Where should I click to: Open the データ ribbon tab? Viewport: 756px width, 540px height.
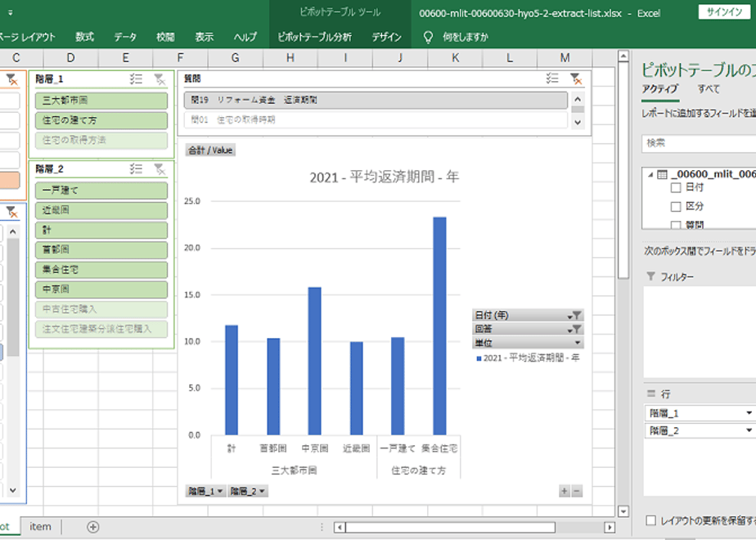[x=125, y=37]
